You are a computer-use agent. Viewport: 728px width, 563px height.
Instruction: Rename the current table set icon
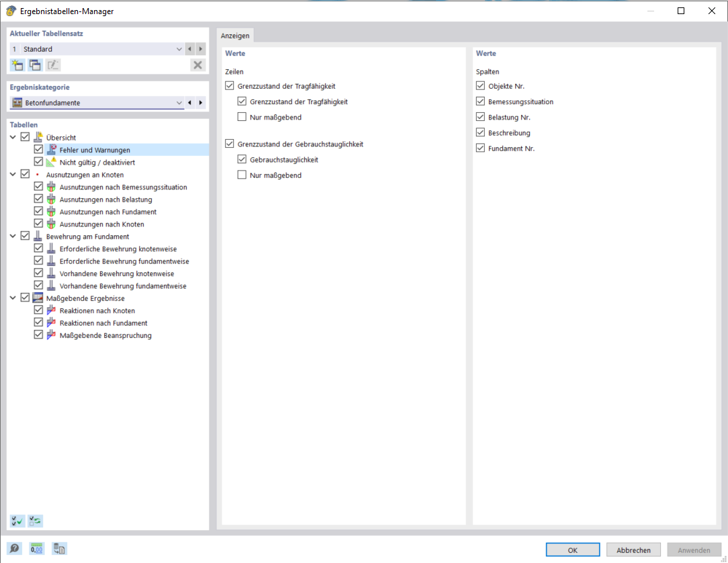(53, 65)
